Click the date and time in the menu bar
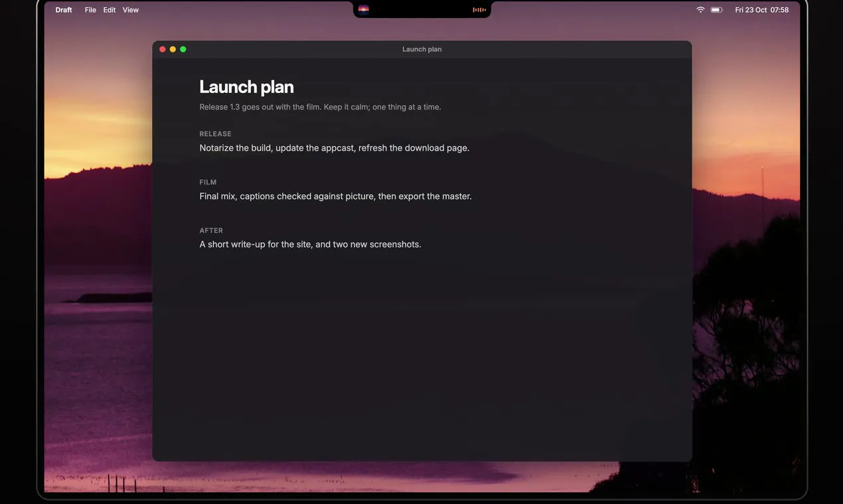The width and height of the screenshot is (843, 504). click(762, 10)
